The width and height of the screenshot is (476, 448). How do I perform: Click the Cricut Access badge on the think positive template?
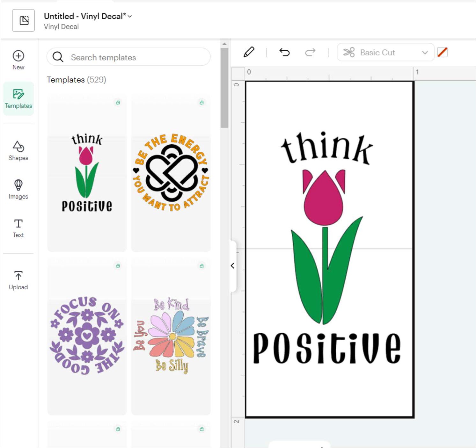pyautogui.click(x=118, y=102)
